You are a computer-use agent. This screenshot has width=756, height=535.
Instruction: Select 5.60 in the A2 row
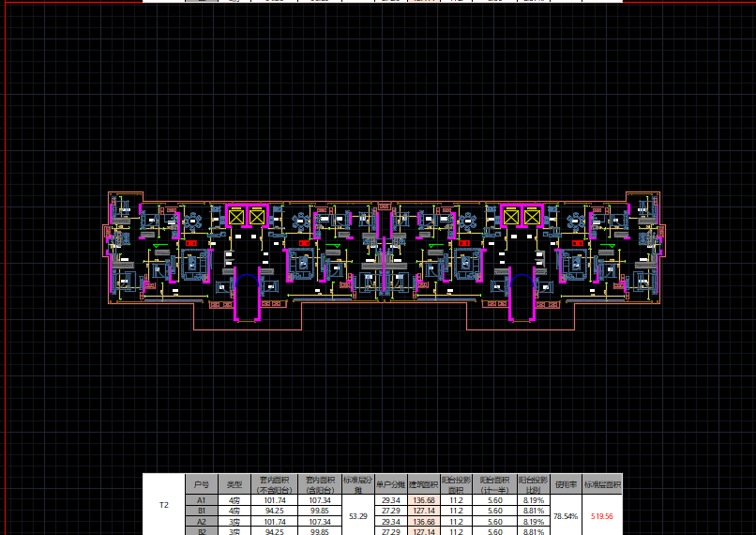coord(494,522)
